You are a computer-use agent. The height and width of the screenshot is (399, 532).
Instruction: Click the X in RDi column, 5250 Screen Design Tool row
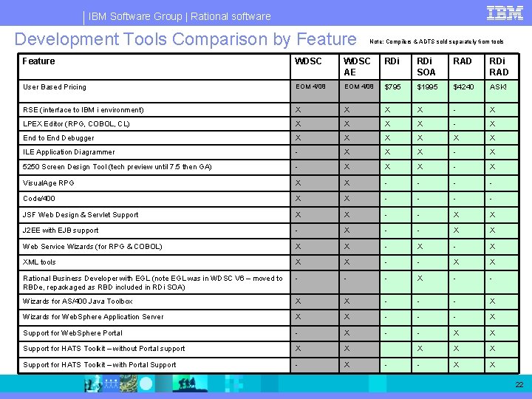coord(387,166)
